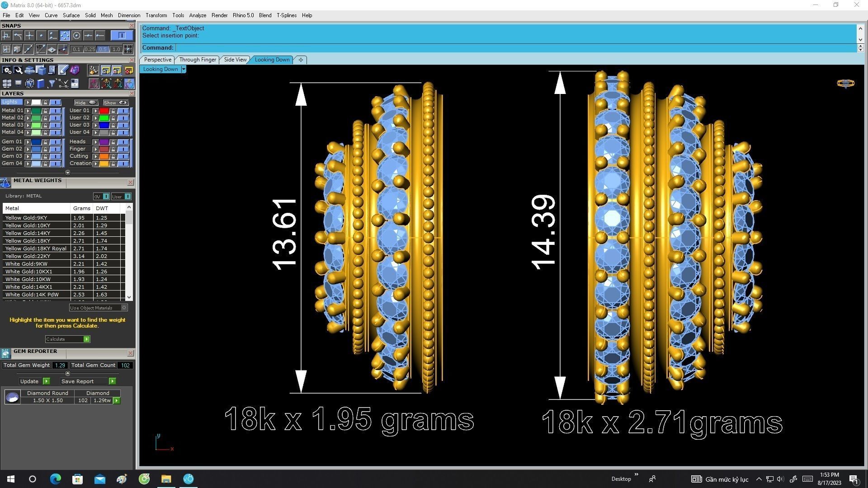The height and width of the screenshot is (488, 868).
Task: Open the wrench settings icon
Action: (18, 70)
